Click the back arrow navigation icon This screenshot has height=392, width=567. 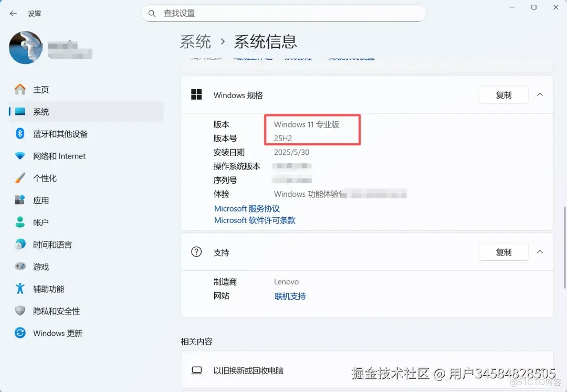tap(13, 13)
